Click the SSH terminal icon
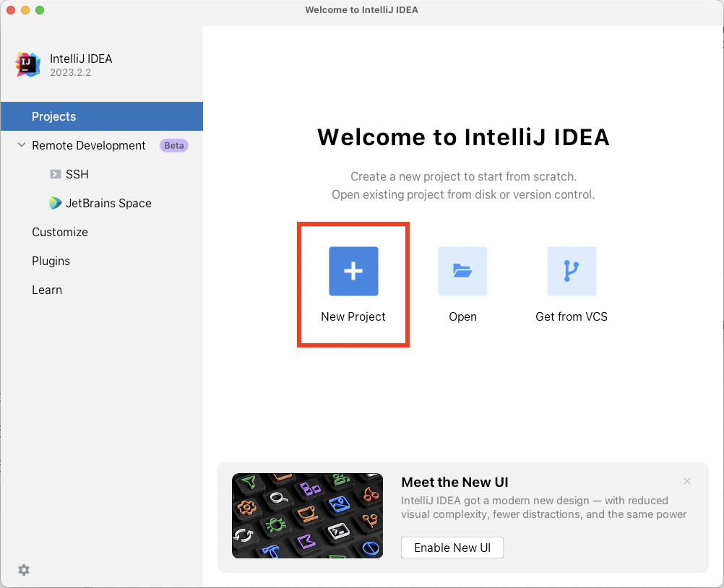 (56, 174)
